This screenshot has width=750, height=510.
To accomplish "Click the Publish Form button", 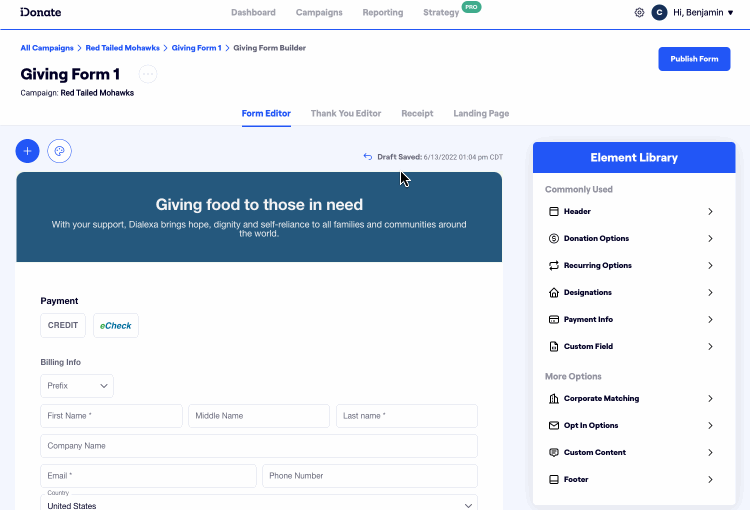I will tap(694, 59).
